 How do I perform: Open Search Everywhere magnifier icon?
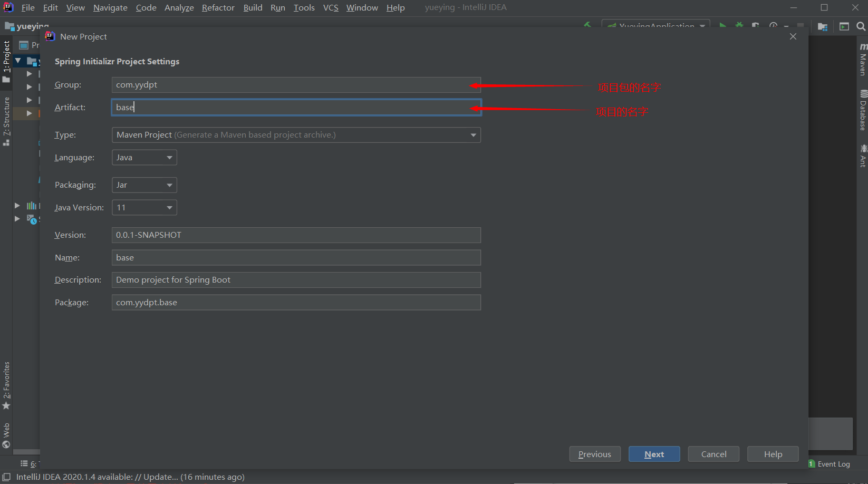pos(861,26)
